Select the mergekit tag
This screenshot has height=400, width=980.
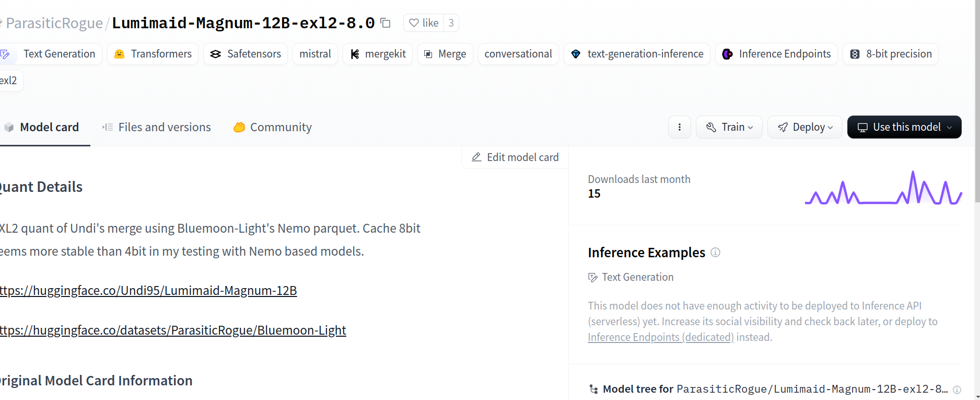(378, 54)
